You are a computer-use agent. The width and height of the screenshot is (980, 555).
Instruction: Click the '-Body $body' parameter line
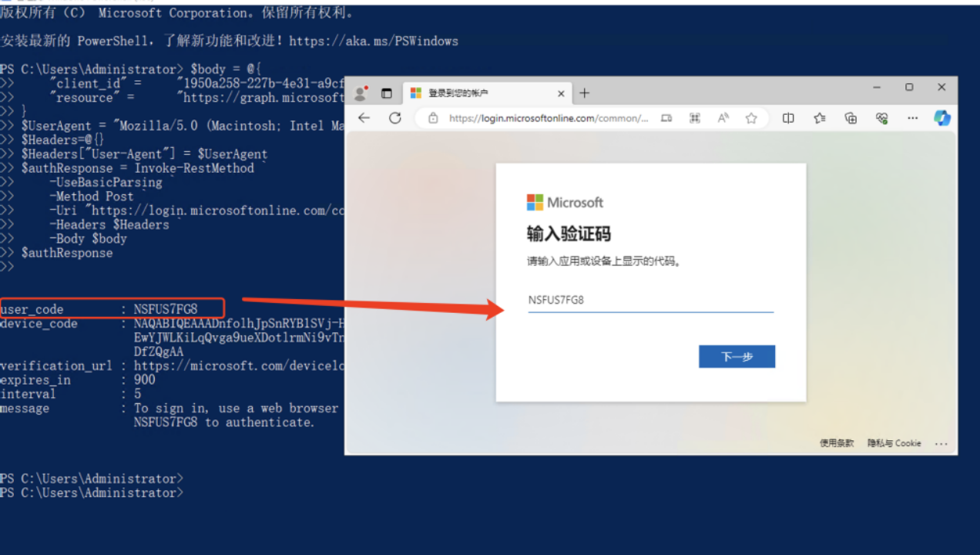point(89,239)
